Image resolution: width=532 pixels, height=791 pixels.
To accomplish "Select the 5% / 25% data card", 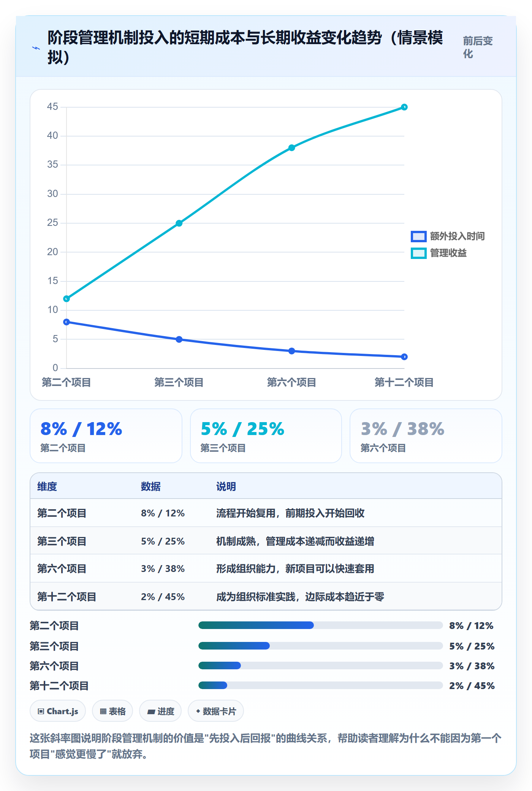I will tap(266, 436).
